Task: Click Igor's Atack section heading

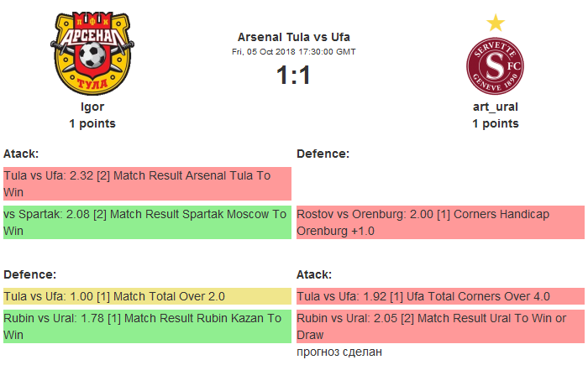Action: pos(21,154)
